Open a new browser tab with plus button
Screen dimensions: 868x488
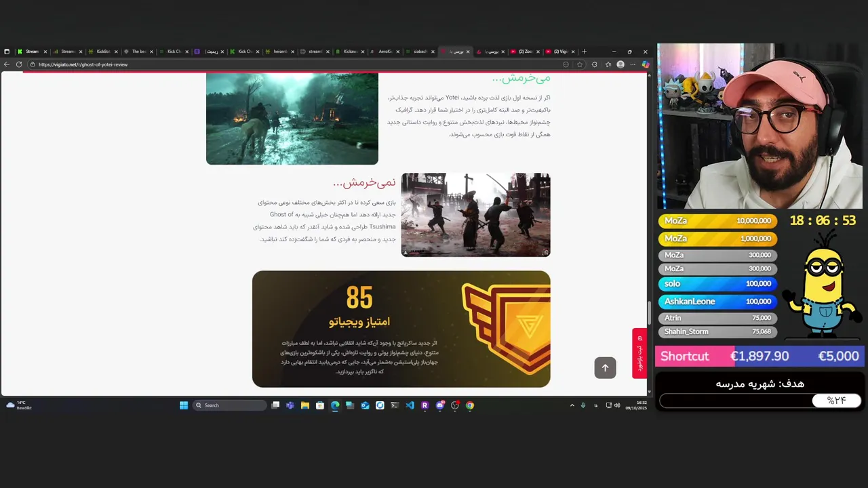tap(584, 52)
